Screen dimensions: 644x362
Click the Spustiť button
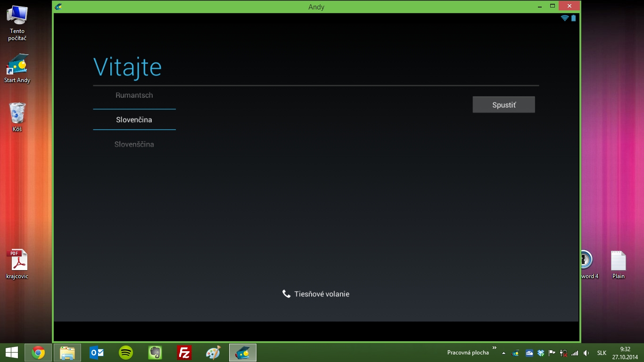coord(504,105)
